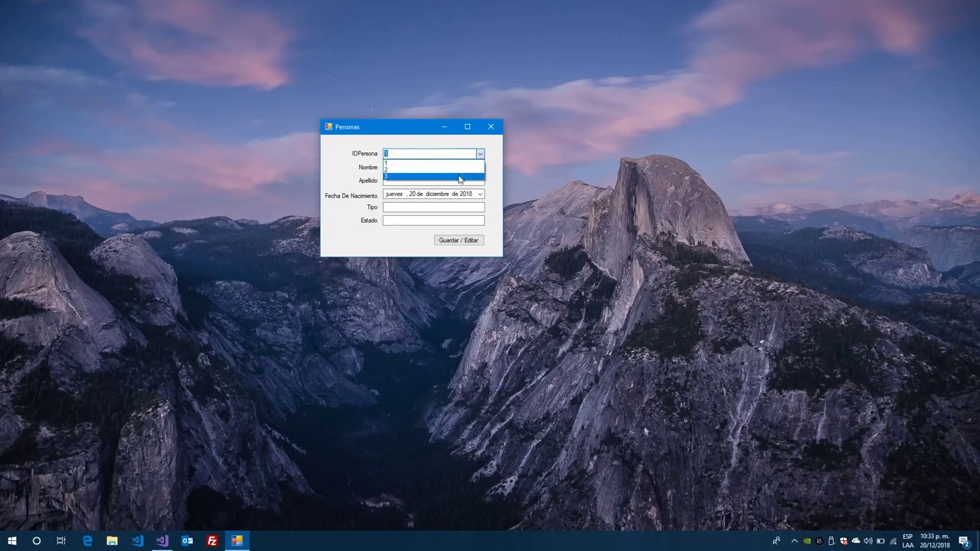Collapse the IDPersona combo box arrow

(479, 154)
